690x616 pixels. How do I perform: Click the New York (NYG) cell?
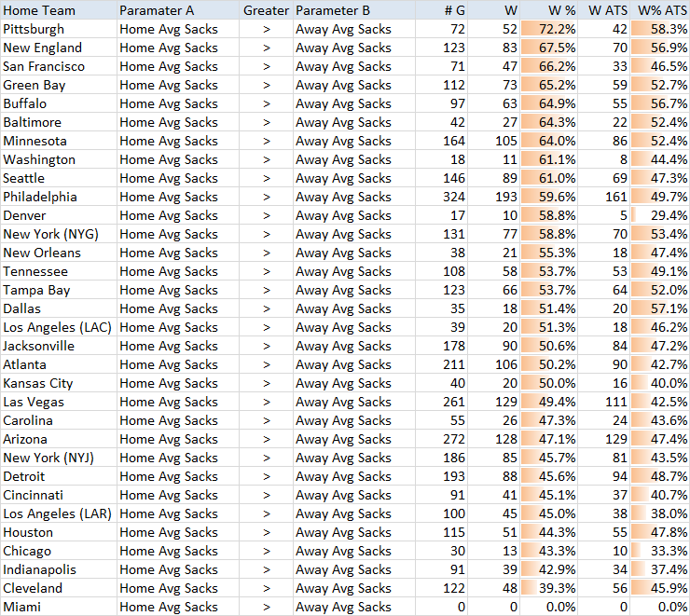[59, 234]
